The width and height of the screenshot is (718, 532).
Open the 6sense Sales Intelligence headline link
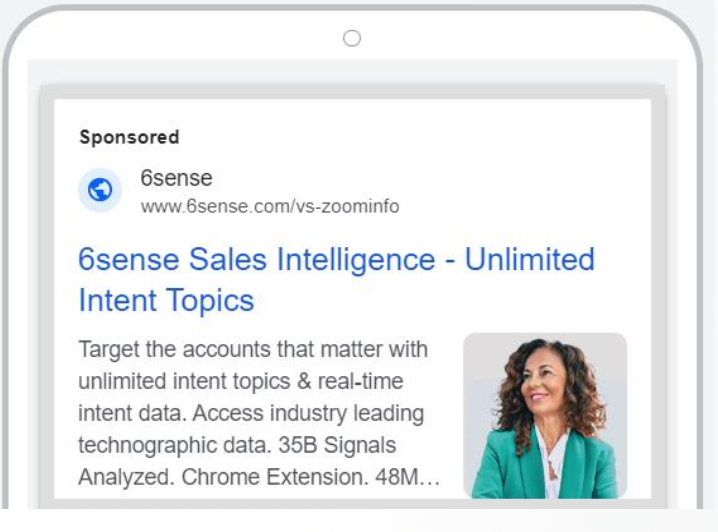click(x=336, y=279)
